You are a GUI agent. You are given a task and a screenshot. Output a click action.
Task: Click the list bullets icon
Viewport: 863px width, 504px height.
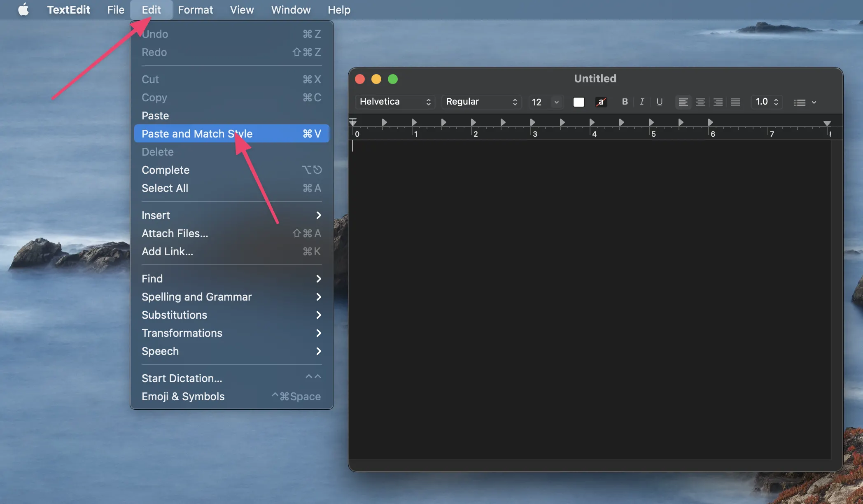(x=799, y=103)
